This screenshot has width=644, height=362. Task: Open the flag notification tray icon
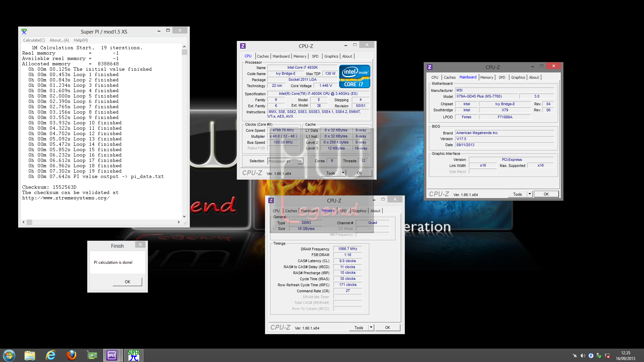(599, 356)
